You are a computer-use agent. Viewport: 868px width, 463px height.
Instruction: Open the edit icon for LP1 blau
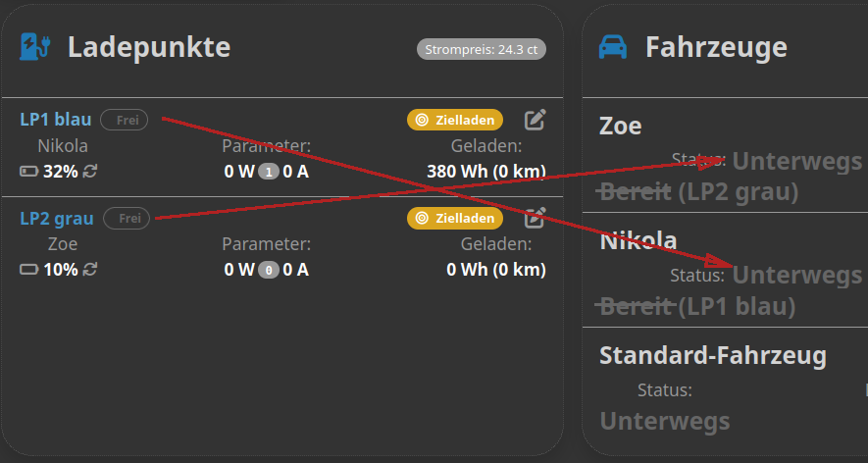tap(535, 120)
